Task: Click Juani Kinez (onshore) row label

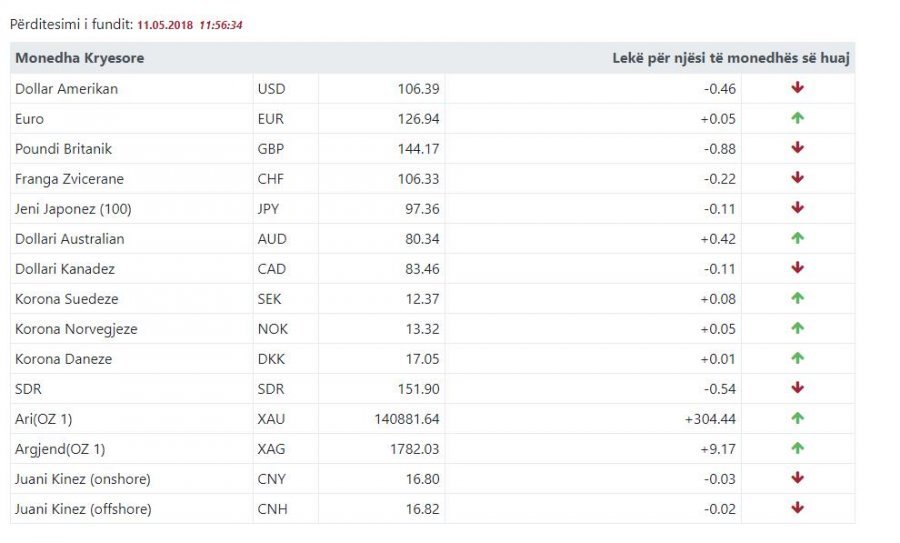Action: pos(83,479)
